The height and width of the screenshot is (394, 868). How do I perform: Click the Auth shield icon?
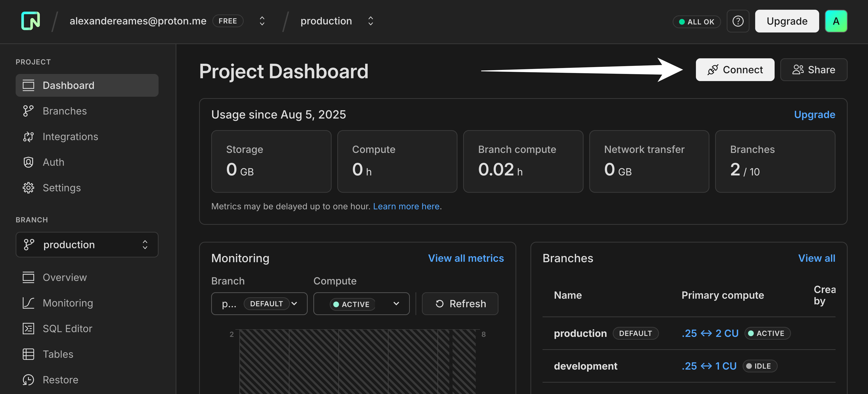pyautogui.click(x=28, y=162)
